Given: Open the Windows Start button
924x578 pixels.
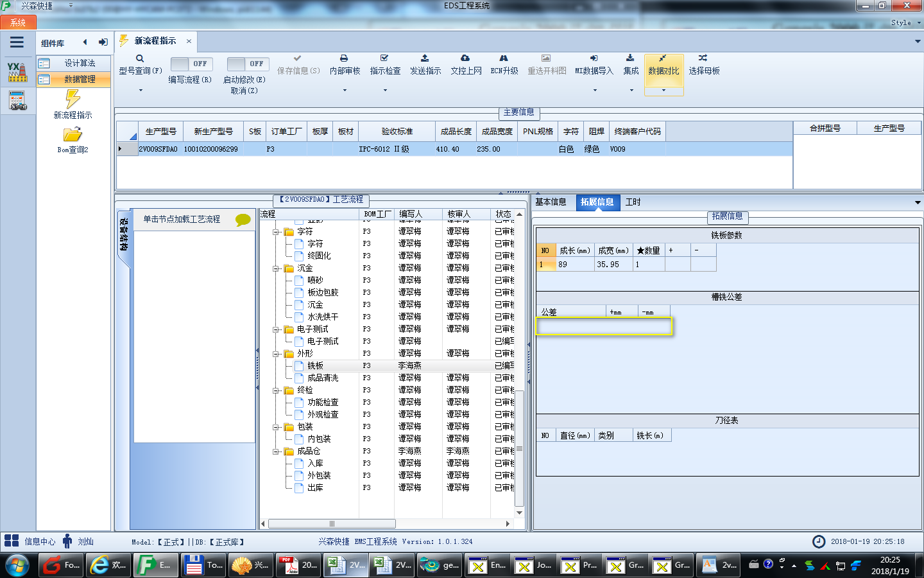Looking at the screenshot, I should 17,565.
